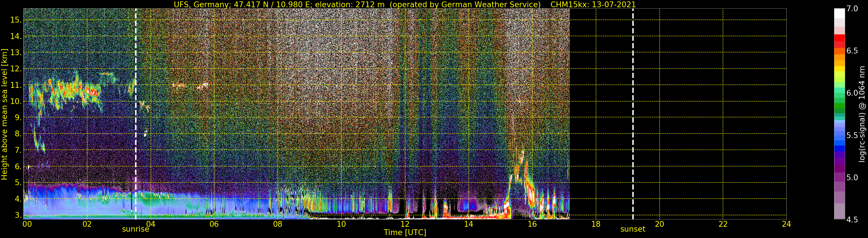Click the height axis tick '11.'
868x238 pixels.
16,85
